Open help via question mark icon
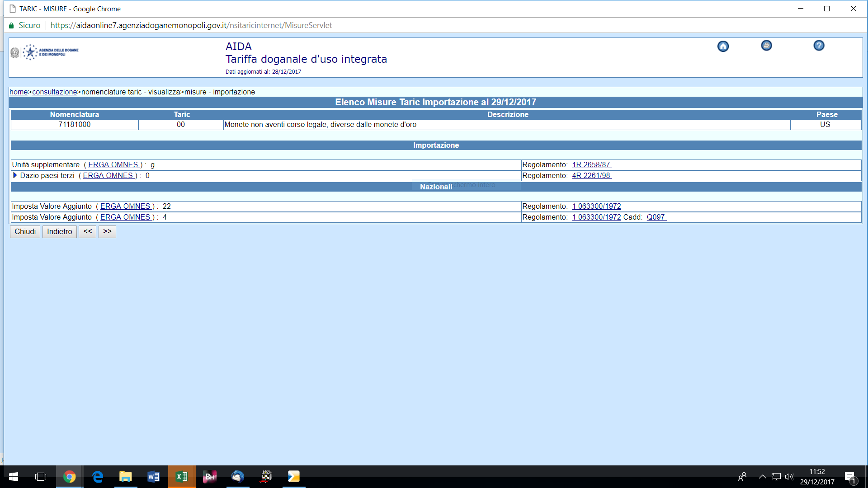The height and width of the screenshot is (488, 868). tap(819, 46)
